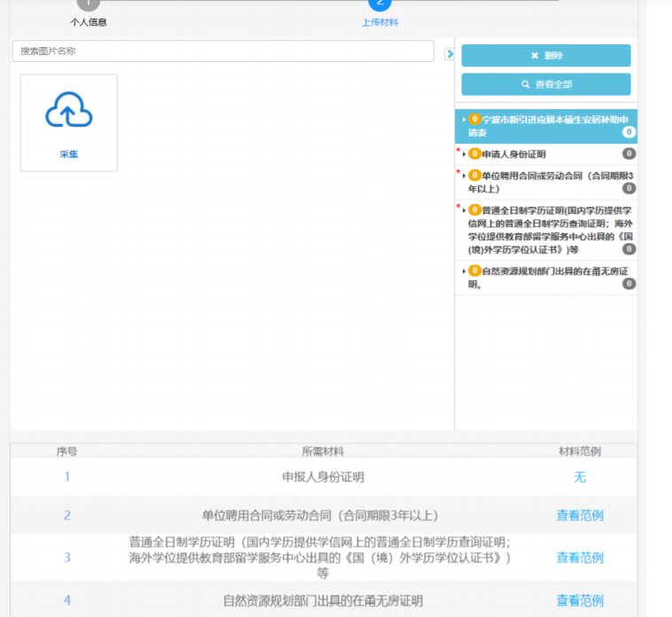Click 所需材料 column header
Screen dimensions: 672x617
click(x=323, y=451)
